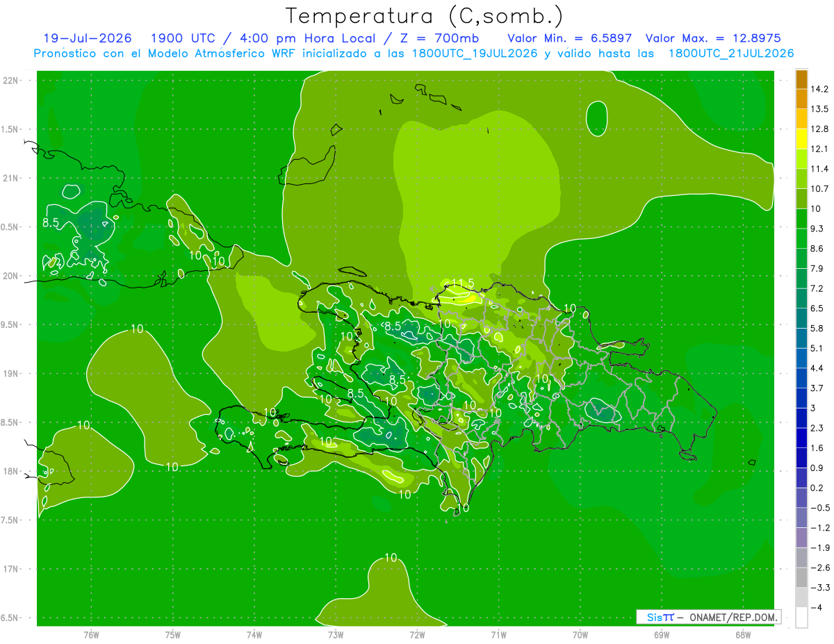The image size is (834, 644).
Task: Click the "18N" latitude label
Action: coord(10,472)
